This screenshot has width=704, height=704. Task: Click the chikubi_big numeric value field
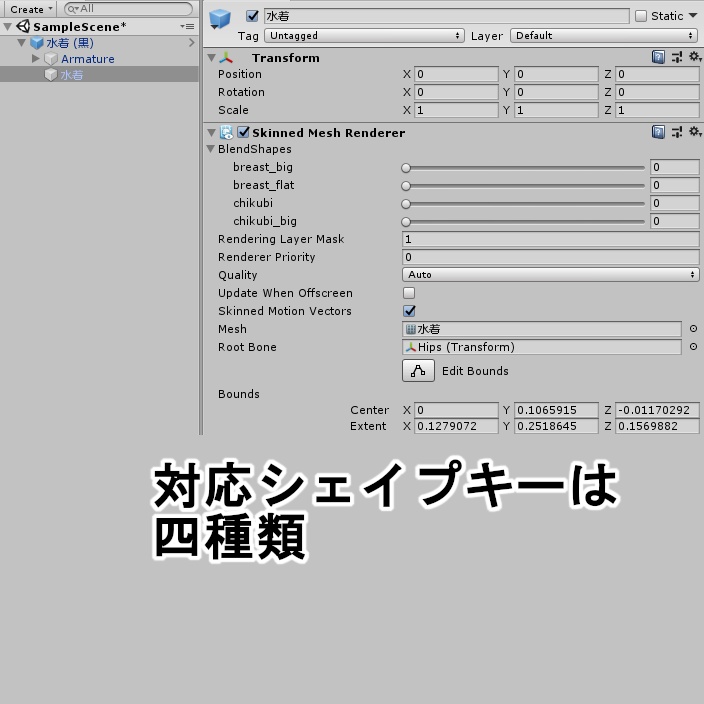coord(674,221)
